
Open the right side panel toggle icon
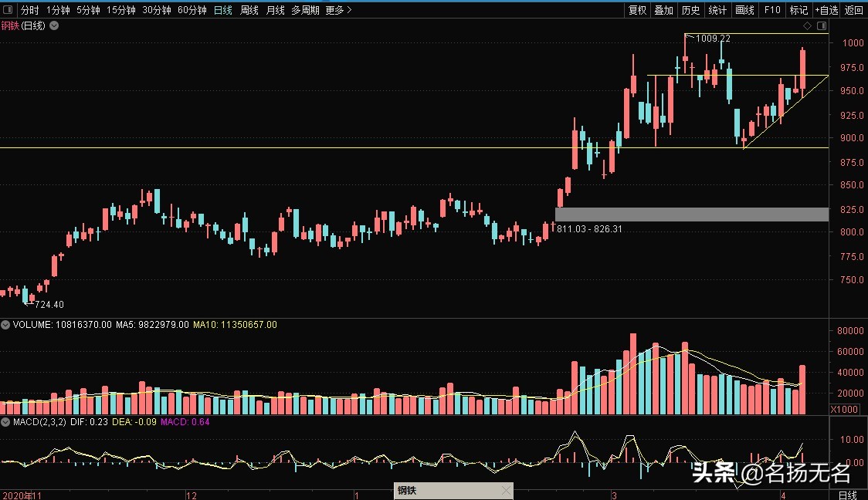click(822, 26)
